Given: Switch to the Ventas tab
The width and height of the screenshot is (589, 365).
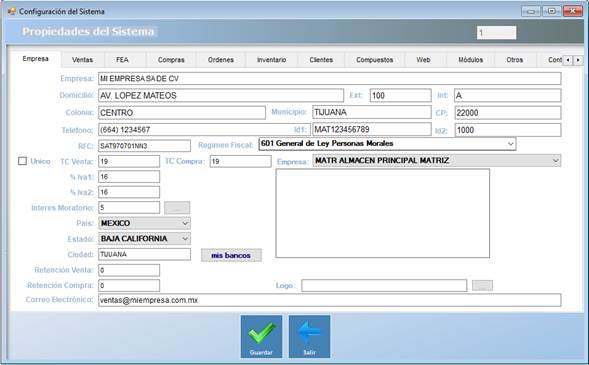Looking at the screenshot, I should point(82,60).
